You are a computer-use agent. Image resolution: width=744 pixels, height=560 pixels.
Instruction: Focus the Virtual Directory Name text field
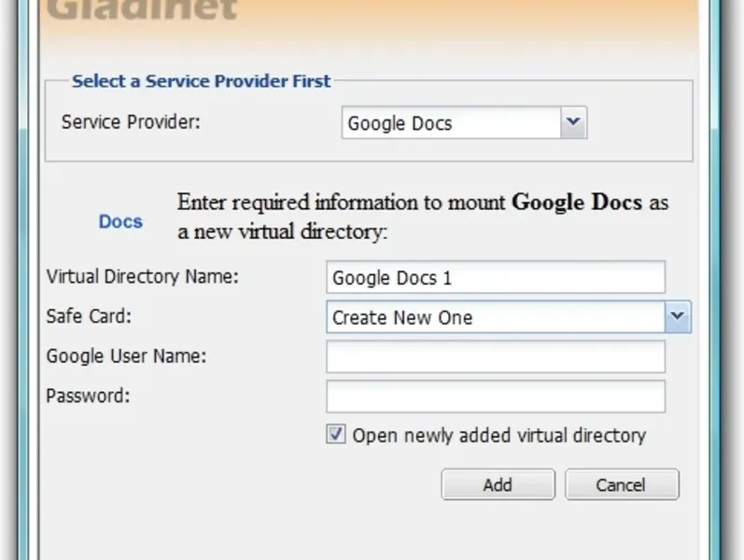tap(495, 277)
